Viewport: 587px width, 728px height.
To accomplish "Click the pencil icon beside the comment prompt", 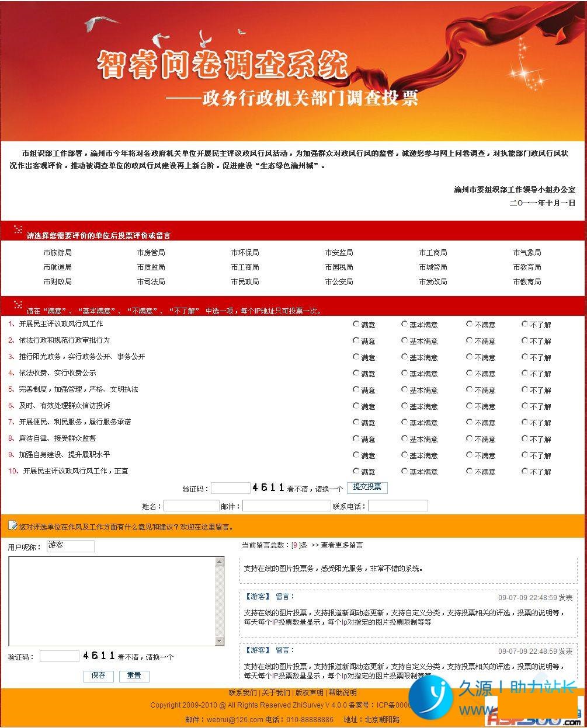I will (13, 525).
